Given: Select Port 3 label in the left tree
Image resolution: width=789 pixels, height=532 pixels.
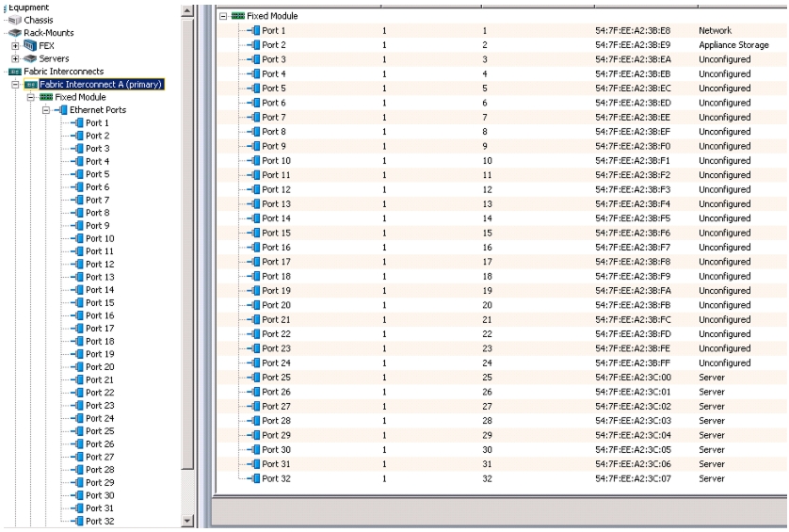Looking at the screenshot, I should [x=98, y=149].
